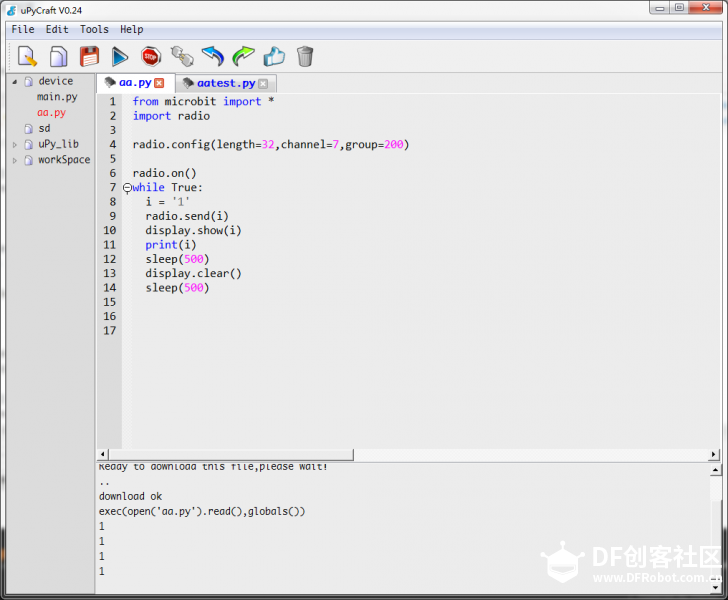Click editor scrollbar right arrow

[x=713, y=454]
